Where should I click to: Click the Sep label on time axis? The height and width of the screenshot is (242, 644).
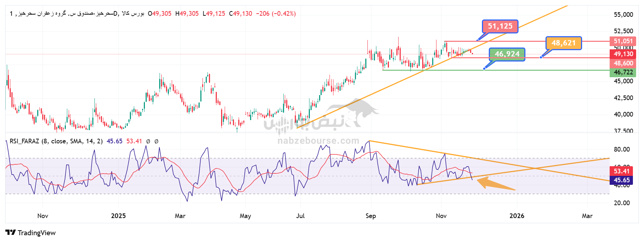coord(371,216)
